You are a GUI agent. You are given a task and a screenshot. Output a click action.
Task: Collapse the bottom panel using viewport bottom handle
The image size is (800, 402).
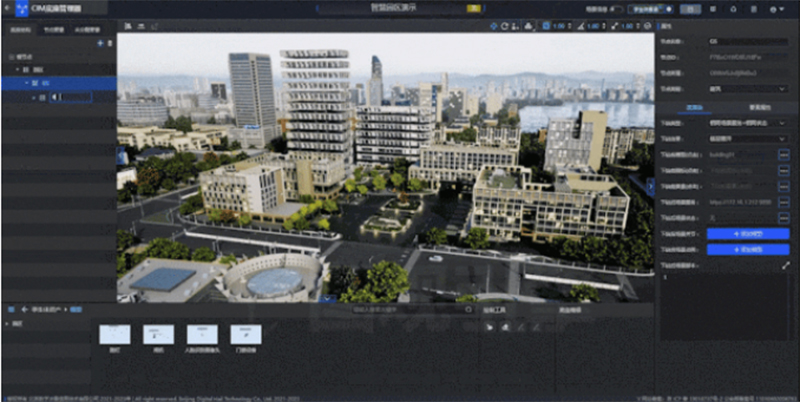327,299
